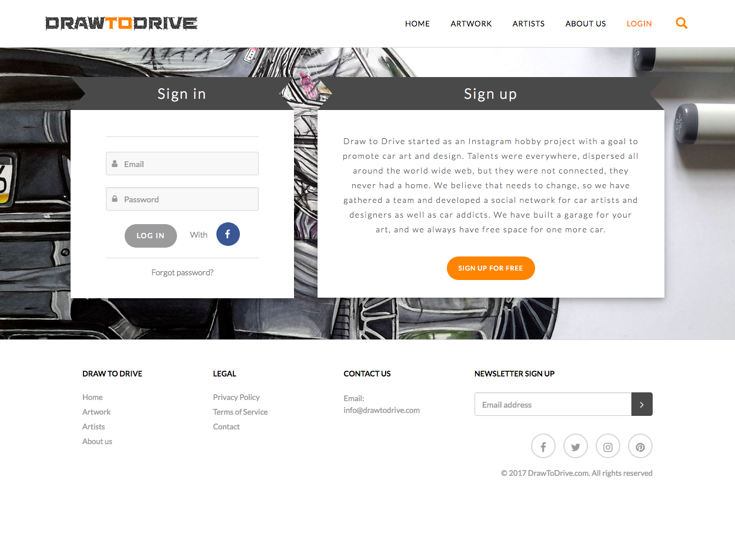Screen dimensions: 735x560
Task: Open the Twitter icon in the footer
Action: coord(575,446)
